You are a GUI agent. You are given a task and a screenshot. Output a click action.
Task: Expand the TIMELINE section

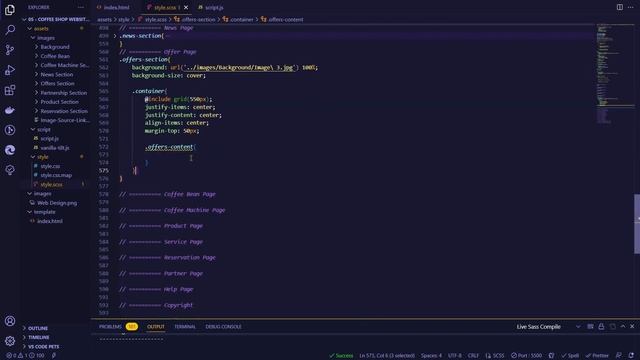click(38, 337)
